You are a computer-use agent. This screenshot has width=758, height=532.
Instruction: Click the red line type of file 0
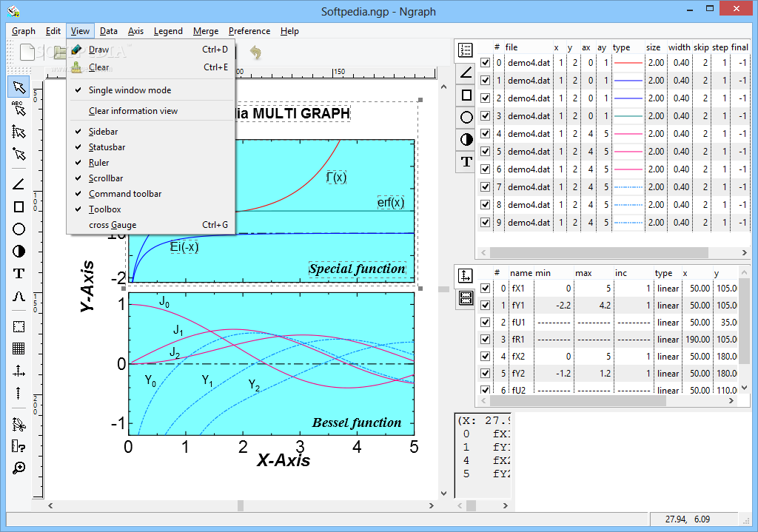[628, 63]
